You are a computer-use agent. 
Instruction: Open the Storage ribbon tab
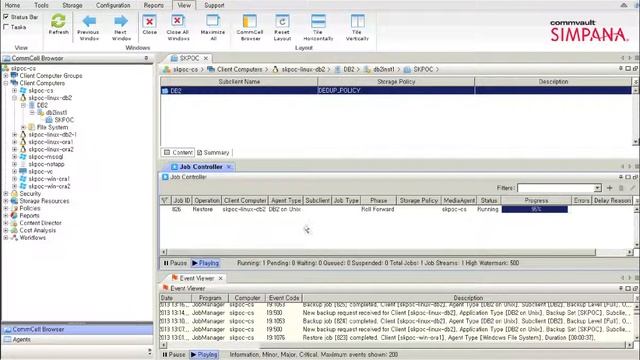coord(72,5)
